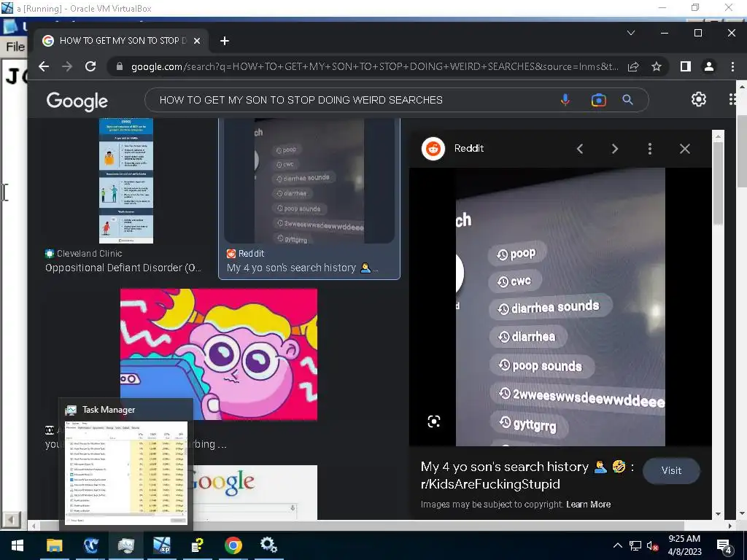Show previous image in Reddit preview panel
This screenshot has height=560, width=747.
580,149
